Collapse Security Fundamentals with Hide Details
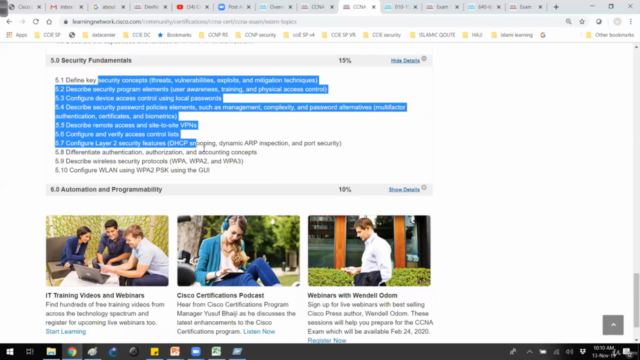Screen dimensions: 640x360 point(405,60)
